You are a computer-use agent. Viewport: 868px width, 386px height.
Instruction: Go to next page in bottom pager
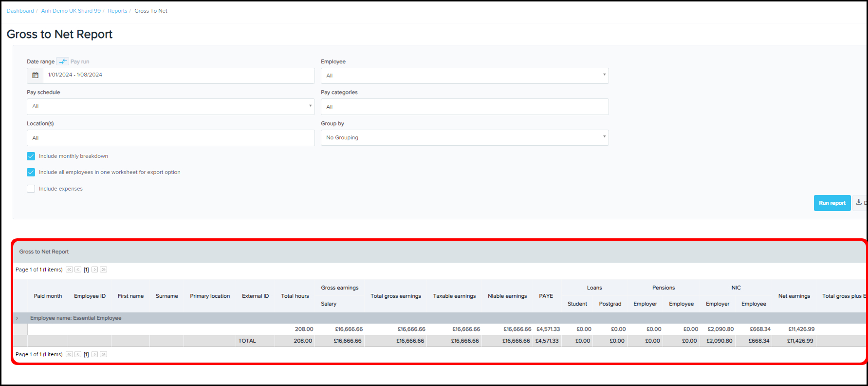click(x=95, y=354)
